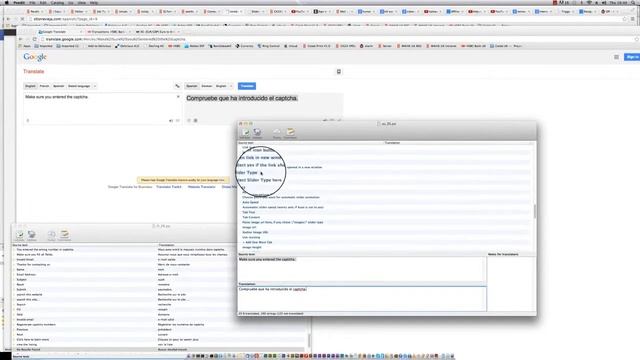Select 'search this website' row

pos(159,294)
